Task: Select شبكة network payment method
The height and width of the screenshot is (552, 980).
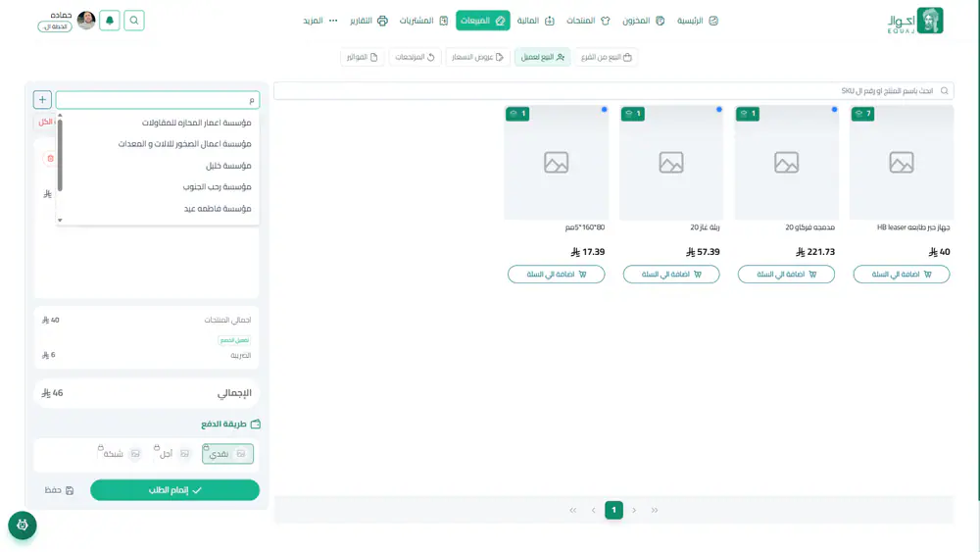Action: pyautogui.click(x=122, y=454)
